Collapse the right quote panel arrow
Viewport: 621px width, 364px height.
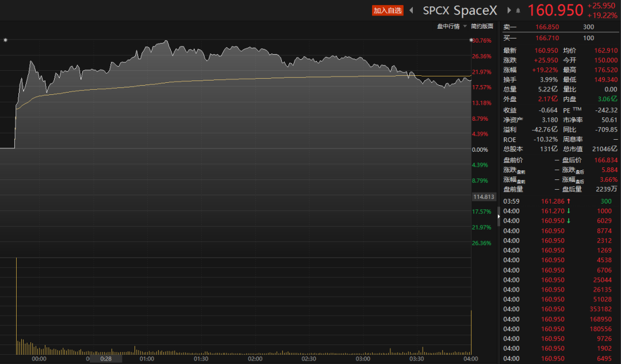[499, 217]
